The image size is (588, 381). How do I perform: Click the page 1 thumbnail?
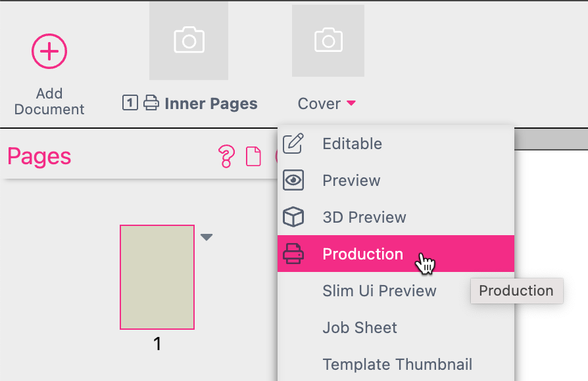(157, 277)
